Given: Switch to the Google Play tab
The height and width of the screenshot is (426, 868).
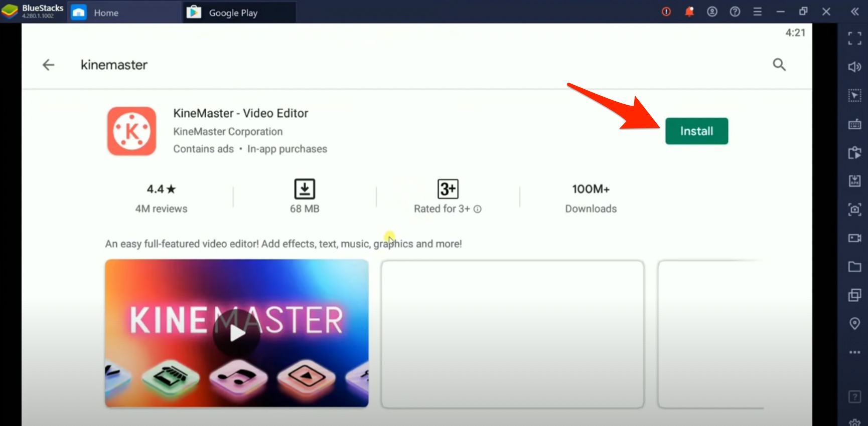Looking at the screenshot, I should click(240, 13).
